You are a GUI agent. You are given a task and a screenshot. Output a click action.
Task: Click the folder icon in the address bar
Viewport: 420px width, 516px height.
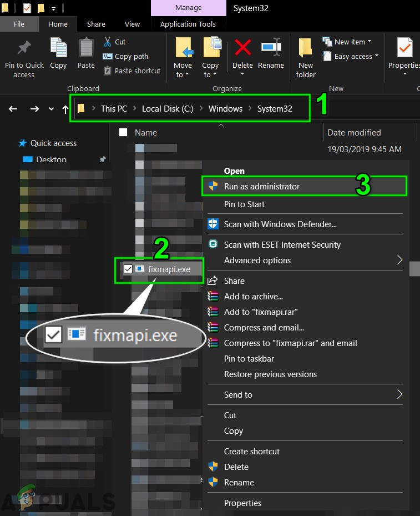pyautogui.click(x=81, y=108)
